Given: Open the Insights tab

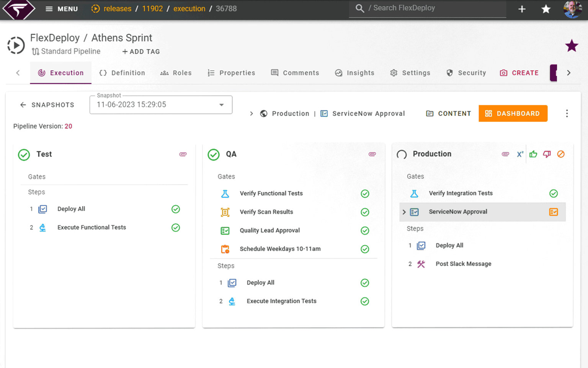Looking at the screenshot, I should (x=354, y=73).
